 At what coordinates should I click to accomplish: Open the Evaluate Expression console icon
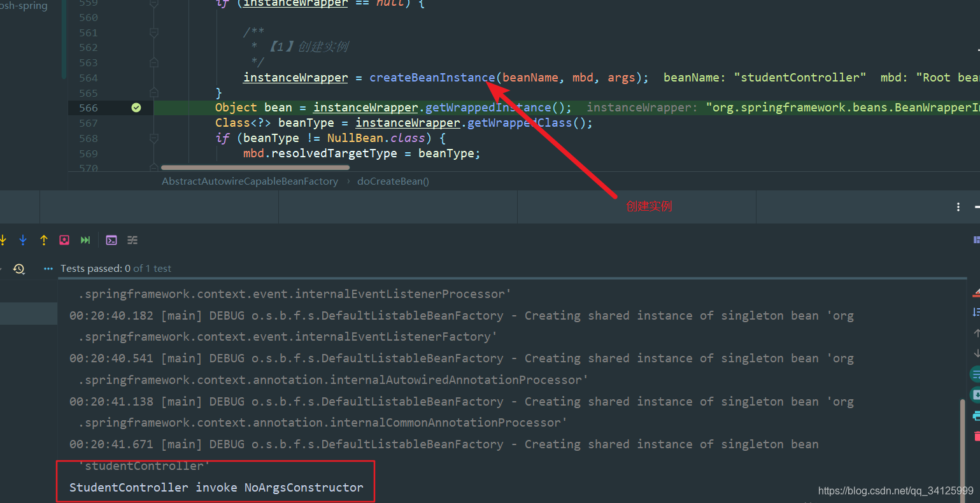111,240
